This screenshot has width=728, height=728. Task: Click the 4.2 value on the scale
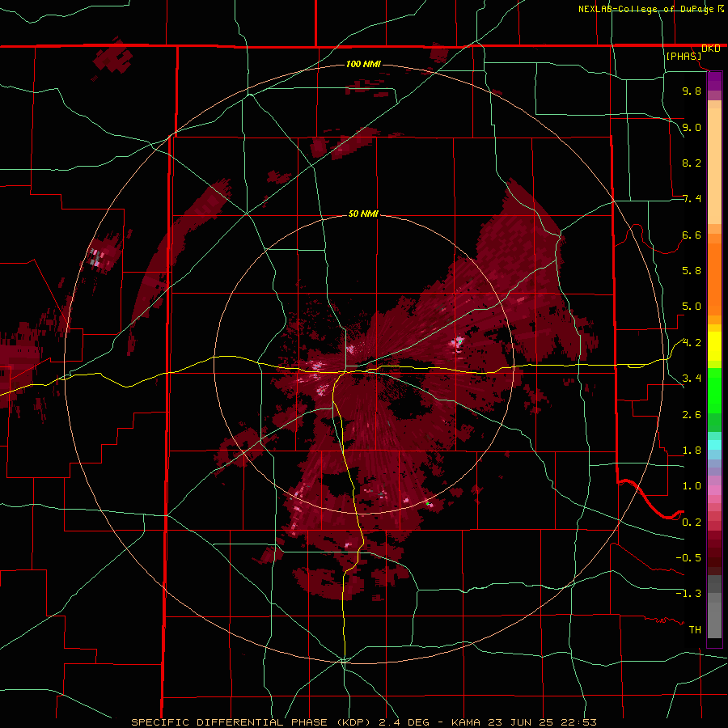692,343
